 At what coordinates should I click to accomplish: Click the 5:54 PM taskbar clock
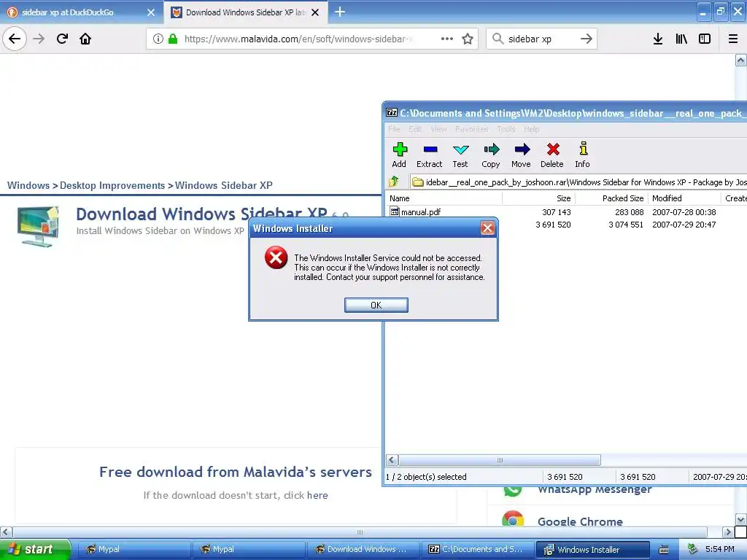pyautogui.click(x=719, y=549)
